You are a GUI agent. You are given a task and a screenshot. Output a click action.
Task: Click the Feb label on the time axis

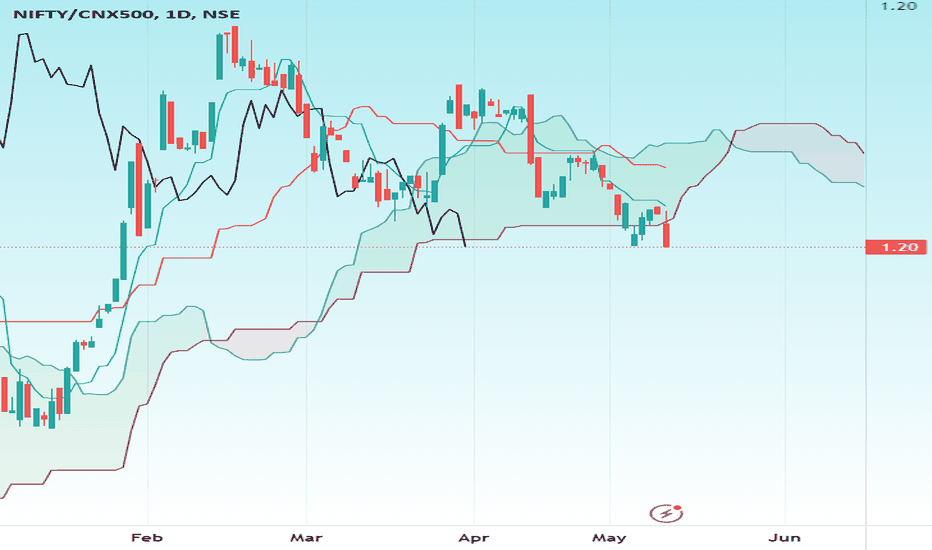pyautogui.click(x=147, y=538)
